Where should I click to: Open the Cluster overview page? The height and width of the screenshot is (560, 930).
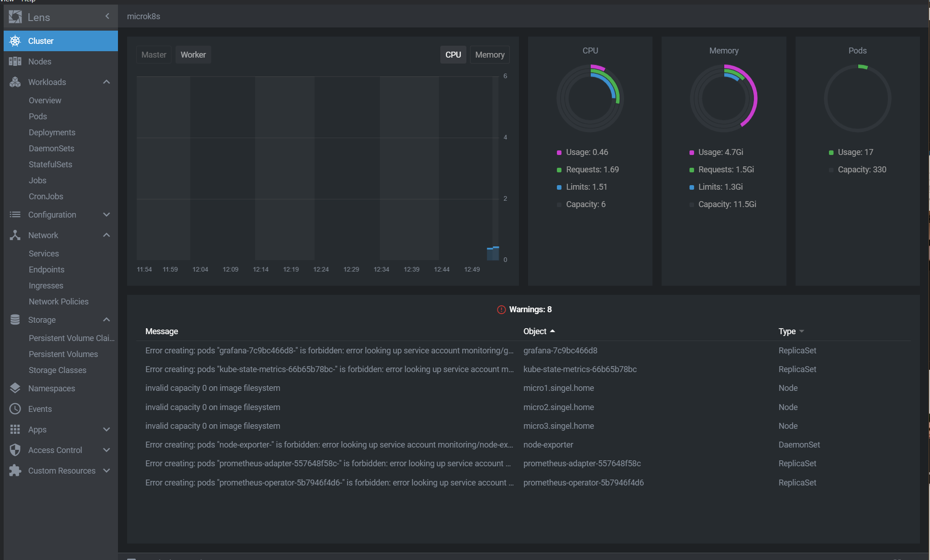tap(61, 41)
